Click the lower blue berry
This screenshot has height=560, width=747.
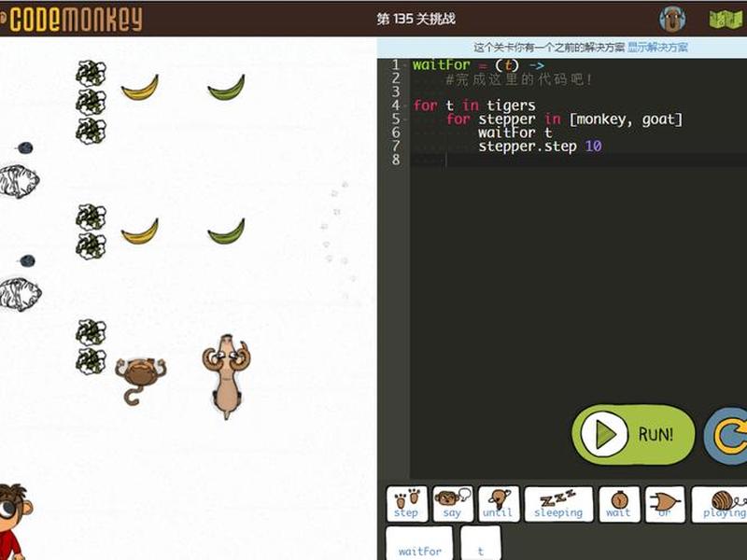[27, 261]
